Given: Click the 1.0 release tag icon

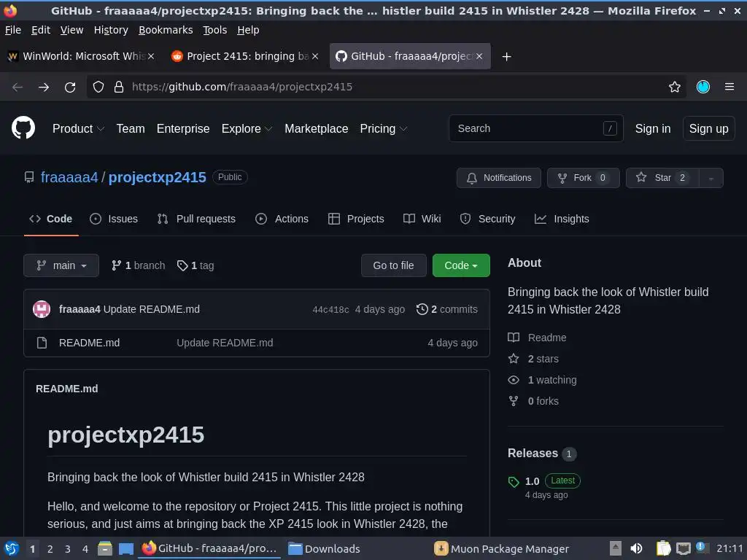Looking at the screenshot, I should tap(514, 482).
